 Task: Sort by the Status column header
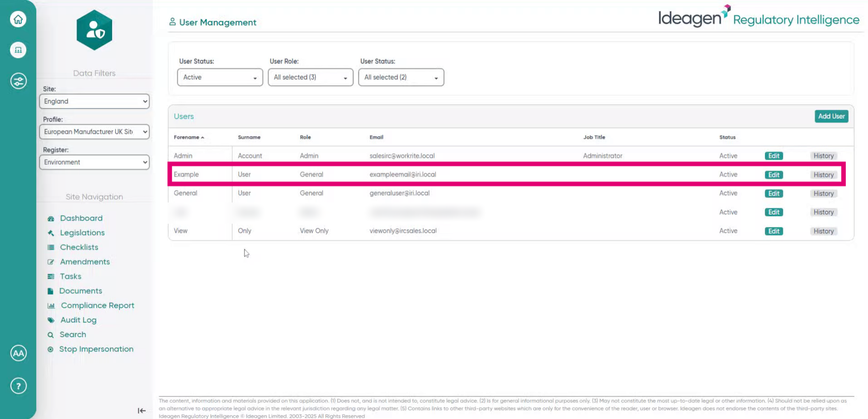coord(727,137)
